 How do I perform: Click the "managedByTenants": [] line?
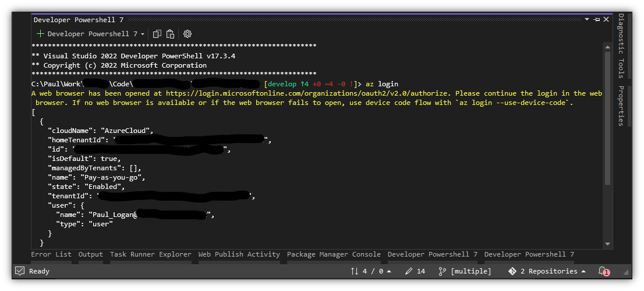tap(95, 168)
